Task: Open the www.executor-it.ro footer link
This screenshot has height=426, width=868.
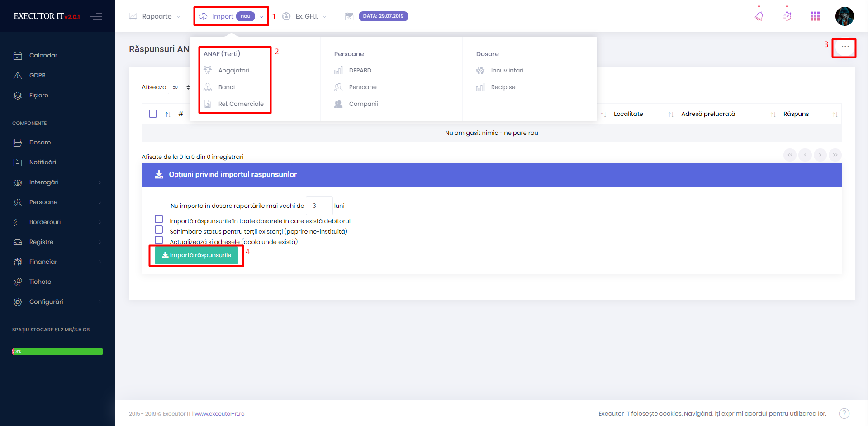Action: click(x=219, y=414)
